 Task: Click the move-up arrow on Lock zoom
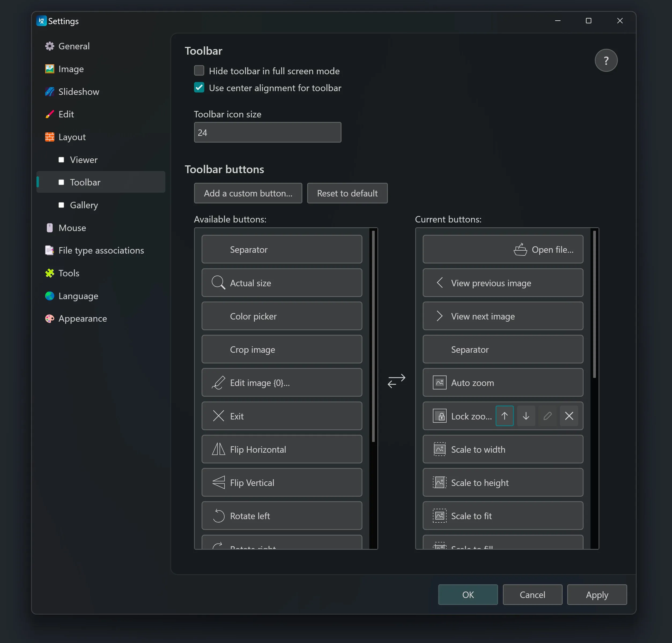pyautogui.click(x=504, y=416)
